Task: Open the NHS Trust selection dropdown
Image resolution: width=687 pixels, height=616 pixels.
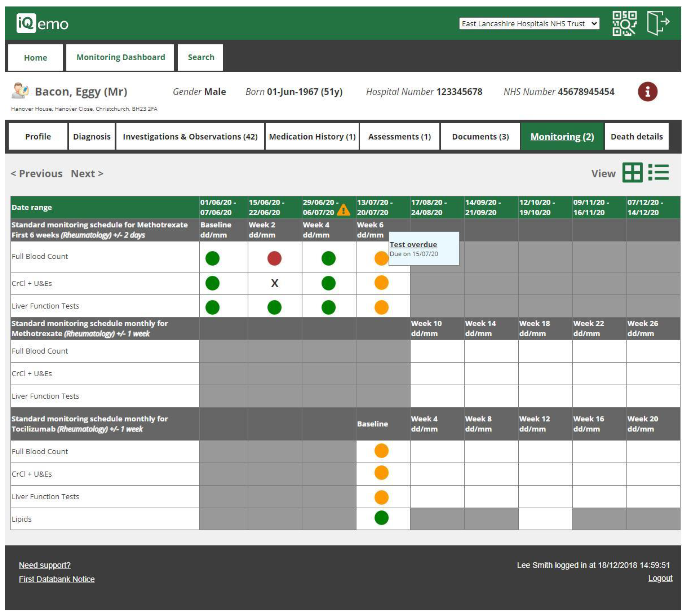Action: coord(529,24)
